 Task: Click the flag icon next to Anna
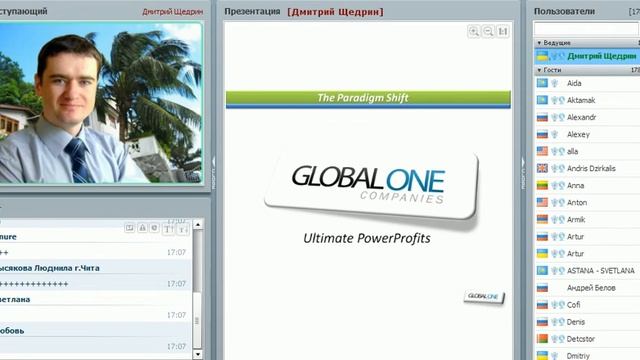point(542,185)
